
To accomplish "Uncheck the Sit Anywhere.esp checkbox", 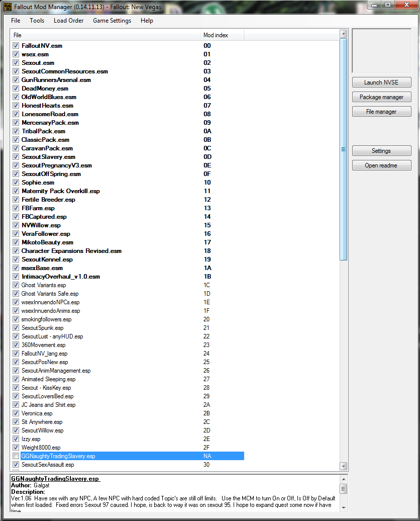I will pyautogui.click(x=16, y=422).
